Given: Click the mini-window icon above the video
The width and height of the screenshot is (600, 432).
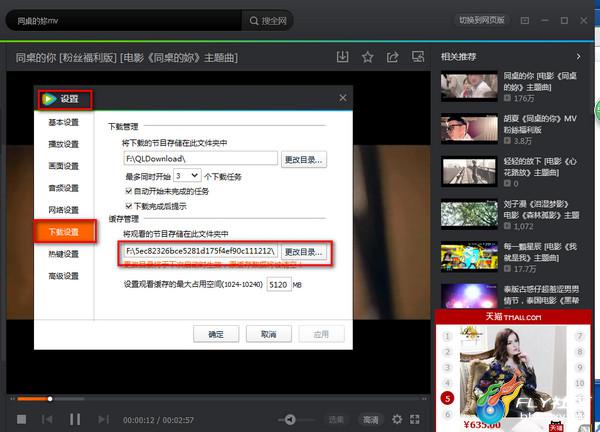Looking at the screenshot, I should tap(418, 57).
